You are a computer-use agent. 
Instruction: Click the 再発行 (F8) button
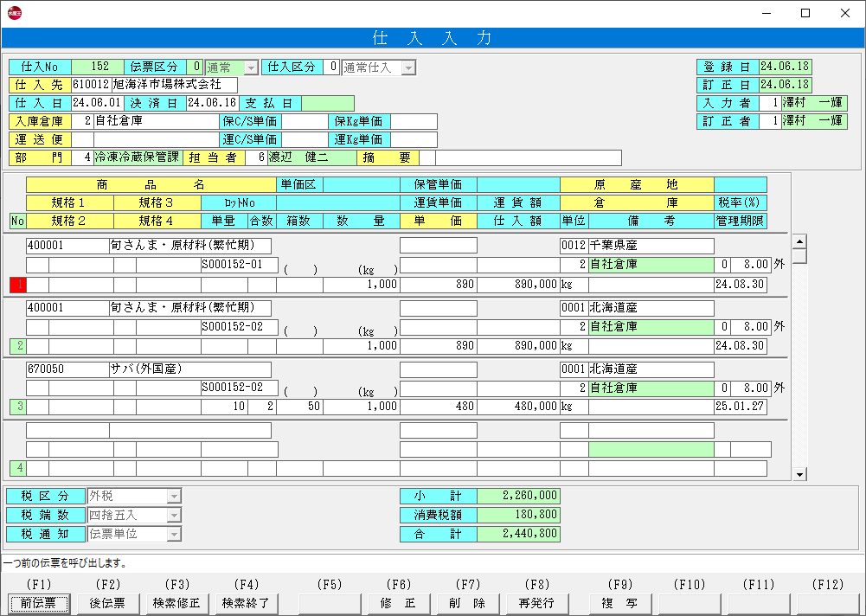[536, 603]
